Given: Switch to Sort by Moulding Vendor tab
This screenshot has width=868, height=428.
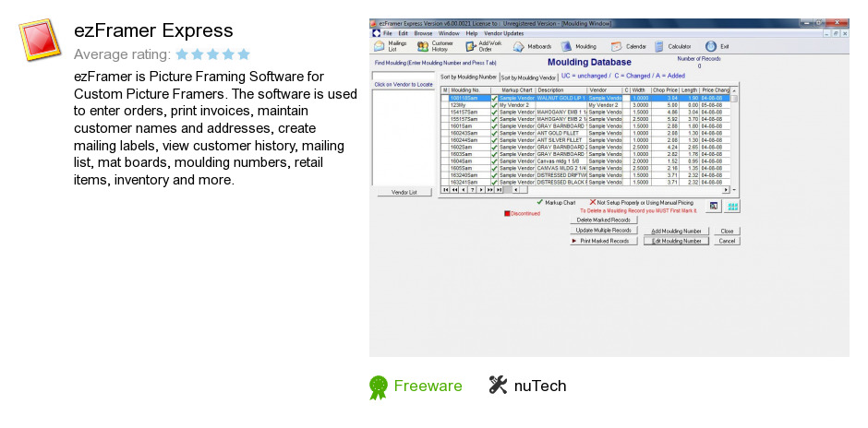Looking at the screenshot, I should 528,78.
